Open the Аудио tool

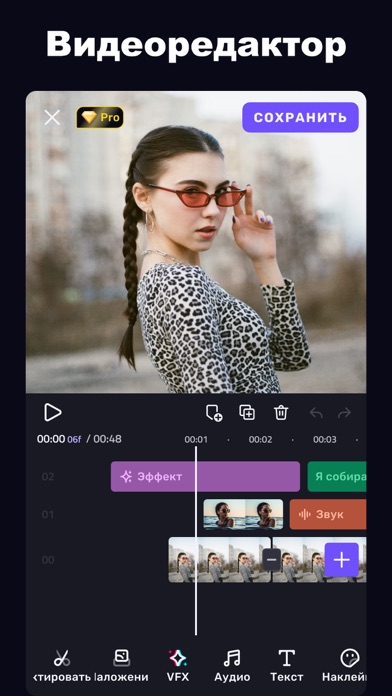(x=232, y=666)
